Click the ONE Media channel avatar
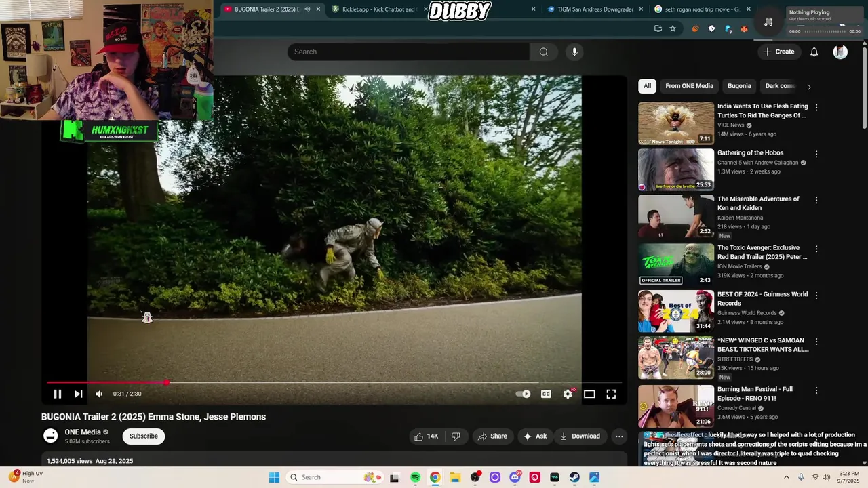 pos(51,436)
